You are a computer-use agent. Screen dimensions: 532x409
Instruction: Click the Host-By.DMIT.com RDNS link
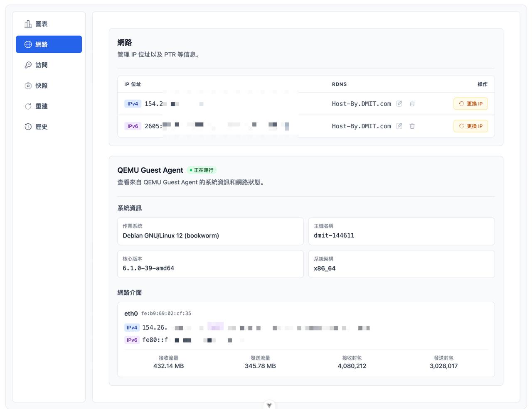pyautogui.click(x=360, y=103)
